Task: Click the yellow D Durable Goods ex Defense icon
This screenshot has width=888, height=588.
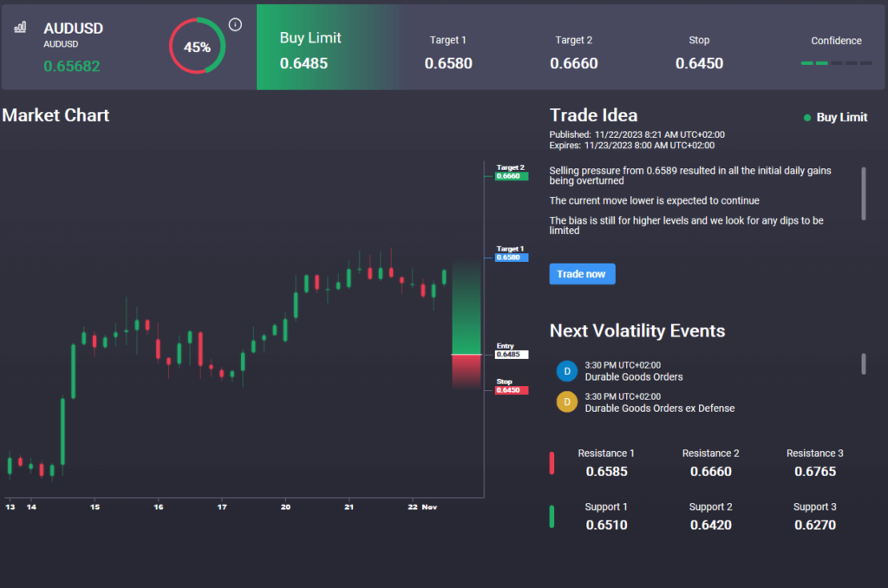Action: coord(566,402)
